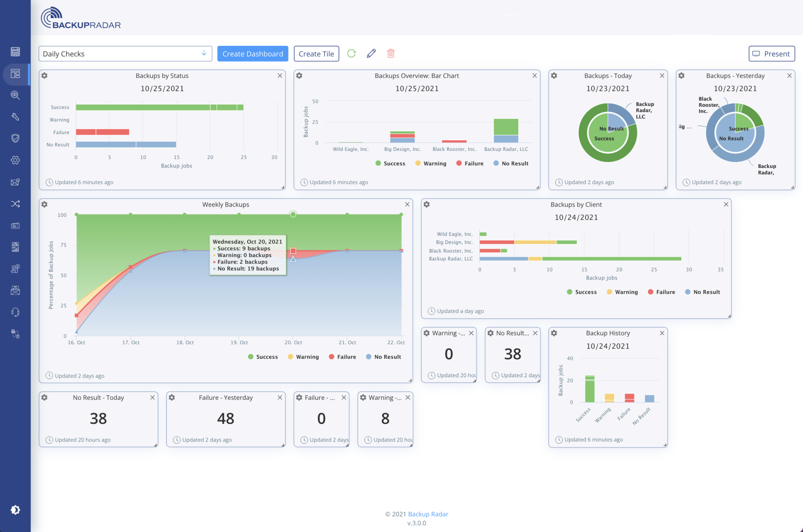
Task: Click 20. Oct data point on Success line
Action: point(293,214)
